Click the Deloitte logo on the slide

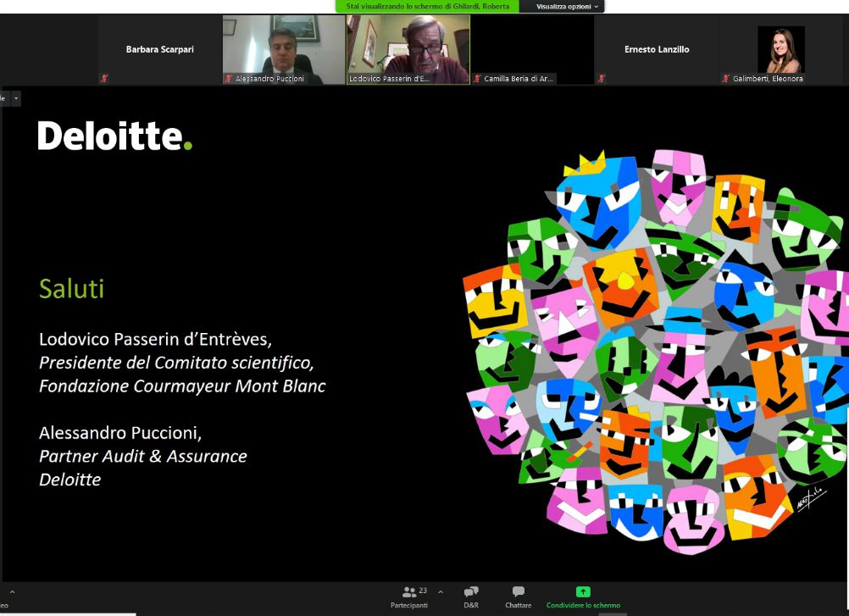pos(114,136)
